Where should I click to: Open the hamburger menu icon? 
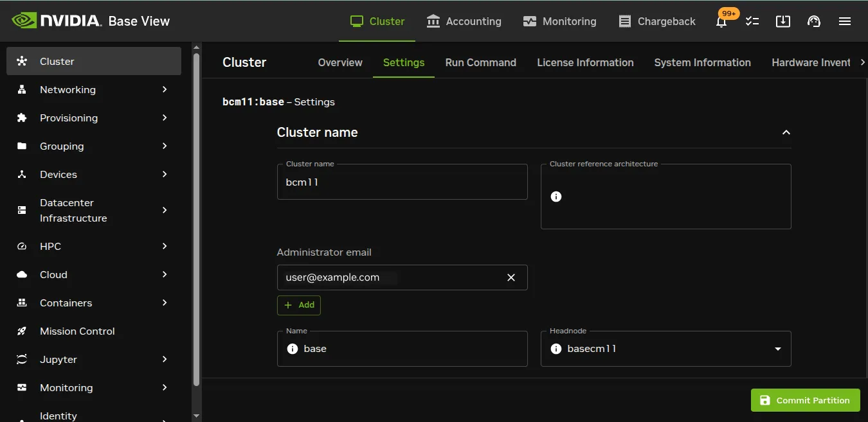click(845, 21)
